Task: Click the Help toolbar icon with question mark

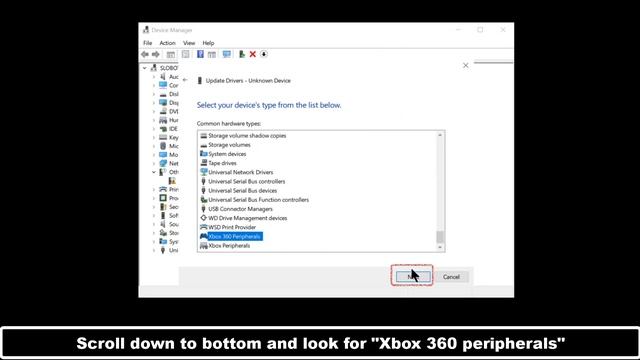Action: point(200,54)
